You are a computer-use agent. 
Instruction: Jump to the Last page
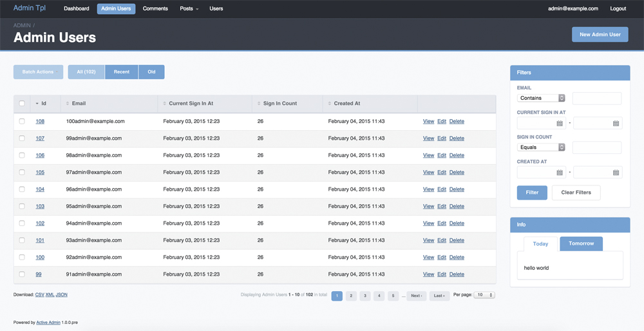pyautogui.click(x=439, y=296)
